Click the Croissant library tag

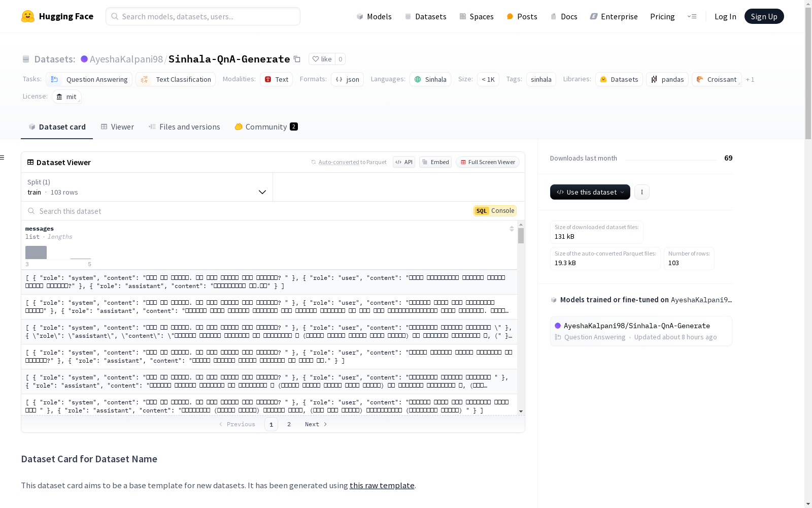click(717, 79)
